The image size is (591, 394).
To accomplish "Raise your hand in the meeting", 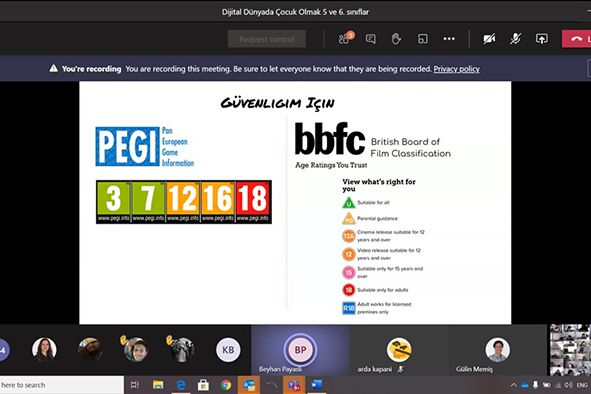I will [396, 39].
